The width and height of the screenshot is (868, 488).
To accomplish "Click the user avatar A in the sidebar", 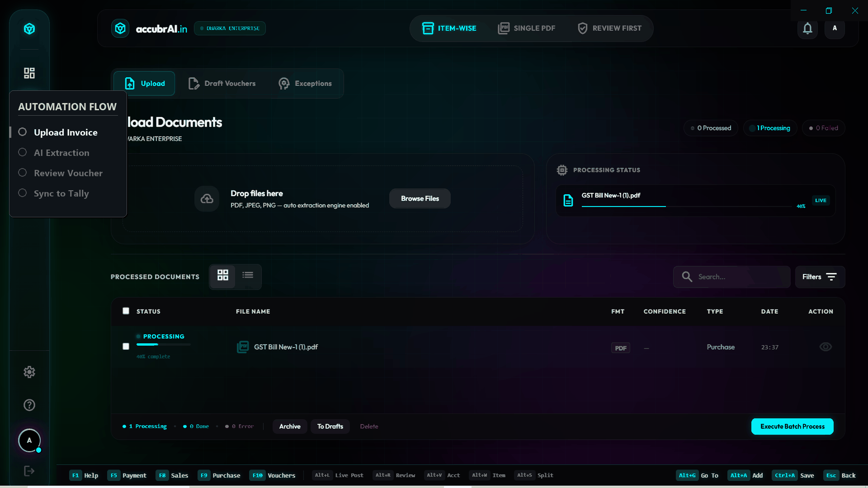I will (x=29, y=440).
